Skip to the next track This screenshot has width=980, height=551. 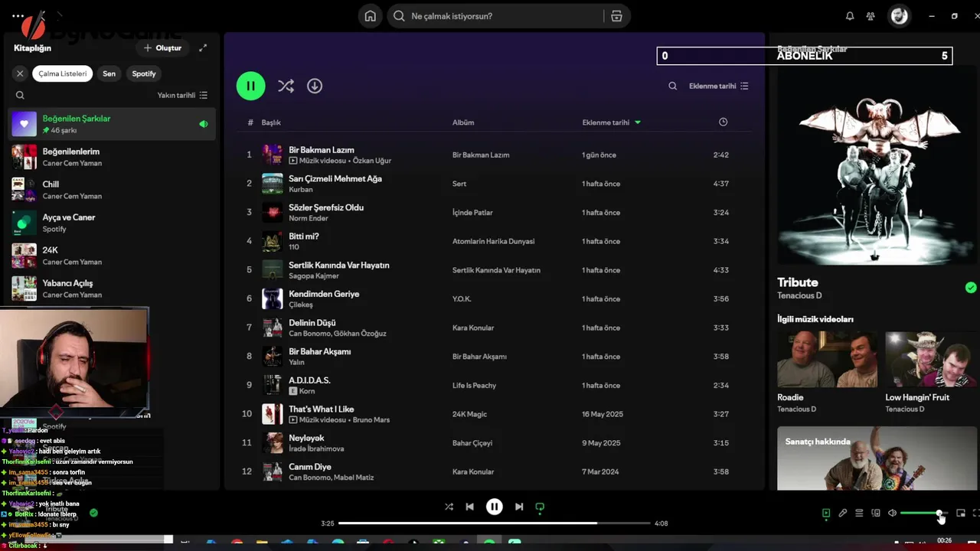click(x=519, y=507)
